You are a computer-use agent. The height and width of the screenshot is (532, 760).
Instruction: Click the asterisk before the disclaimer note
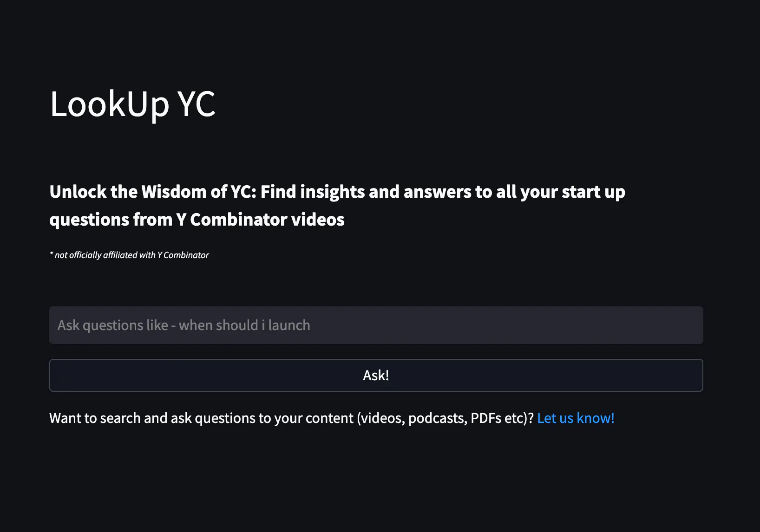coord(51,253)
